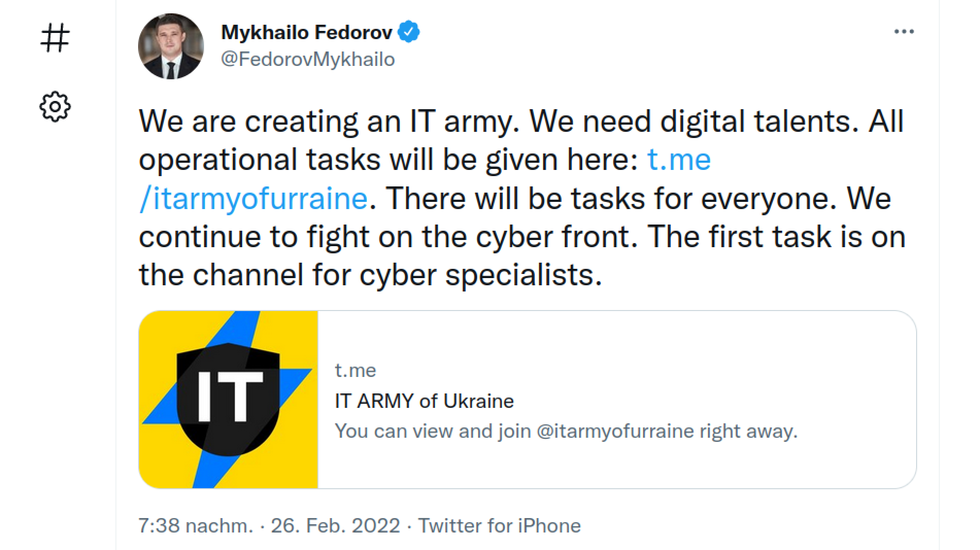
Task: Open Settings with the gear icon
Action: click(55, 107)
